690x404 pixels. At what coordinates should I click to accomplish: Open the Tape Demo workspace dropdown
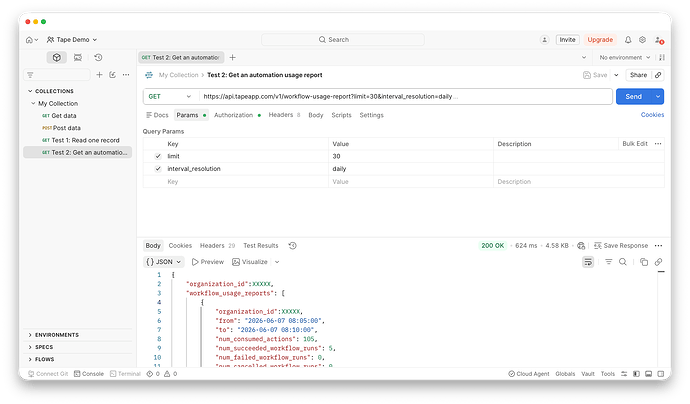[72, 40]
